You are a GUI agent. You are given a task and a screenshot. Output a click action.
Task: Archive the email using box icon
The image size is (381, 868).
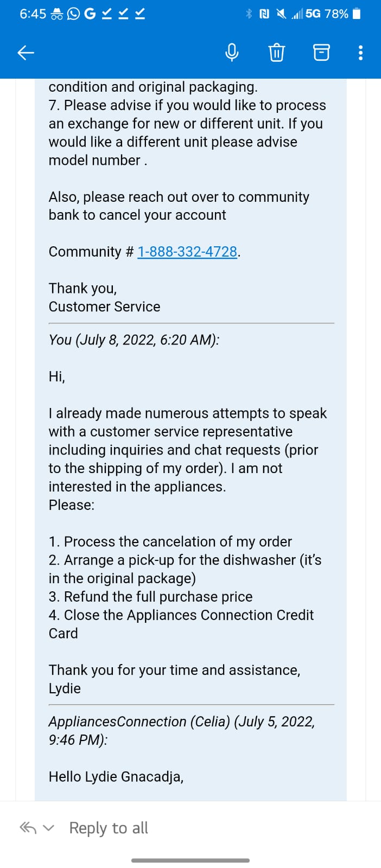point(321,53)
